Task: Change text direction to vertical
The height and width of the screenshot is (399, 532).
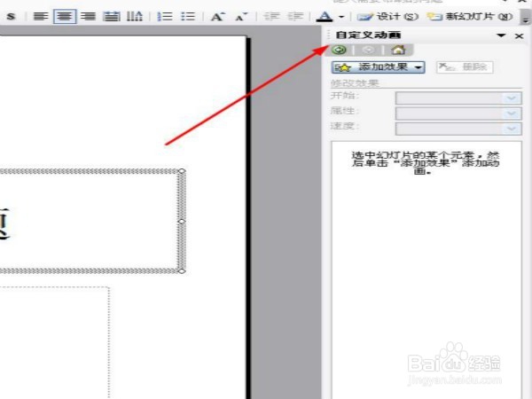Action: coord(135,16)
